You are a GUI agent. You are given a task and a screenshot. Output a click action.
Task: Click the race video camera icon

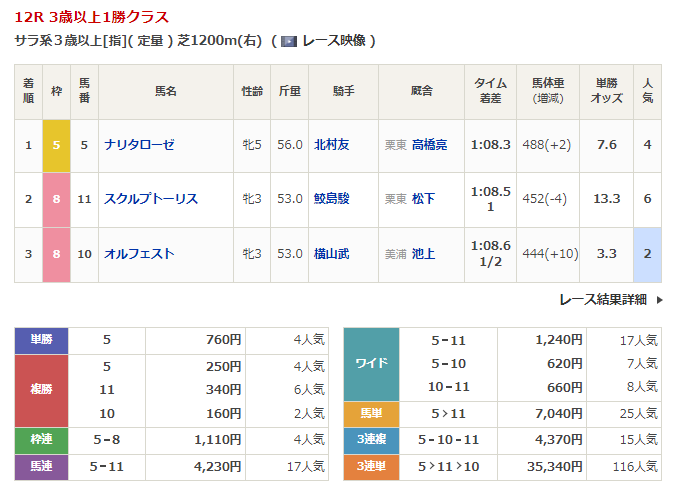[288, 41]
